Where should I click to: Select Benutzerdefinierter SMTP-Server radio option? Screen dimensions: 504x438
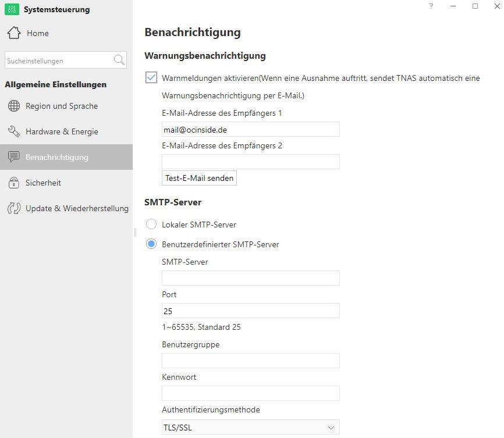coord(151,244)
